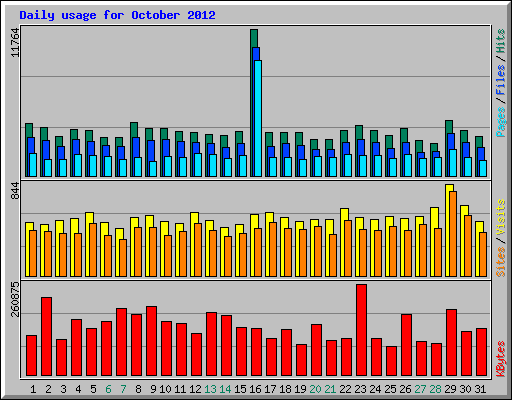Click day label 21 on the x-axis
The height and width of the screenshot is (400, 512).
(x=330, y=389)
